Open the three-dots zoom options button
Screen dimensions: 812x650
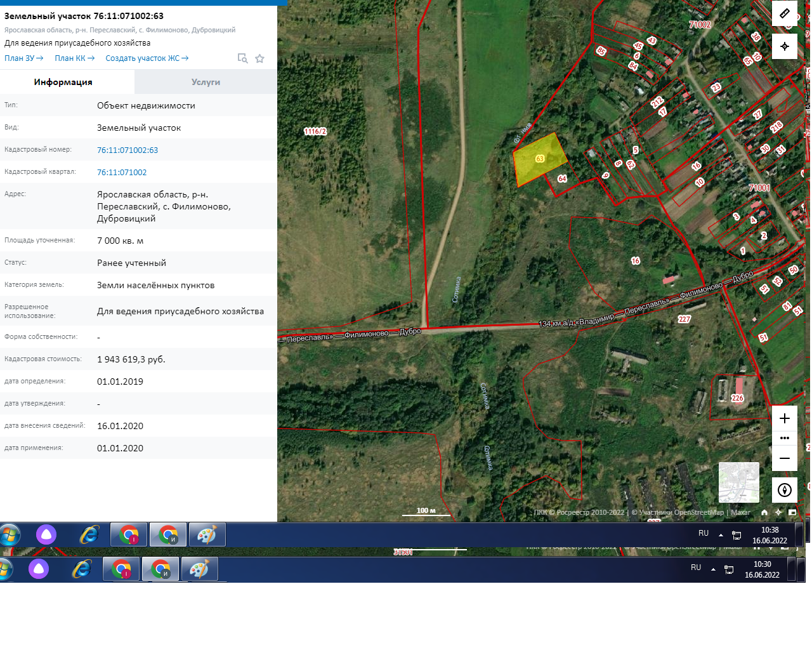(785, 438)
